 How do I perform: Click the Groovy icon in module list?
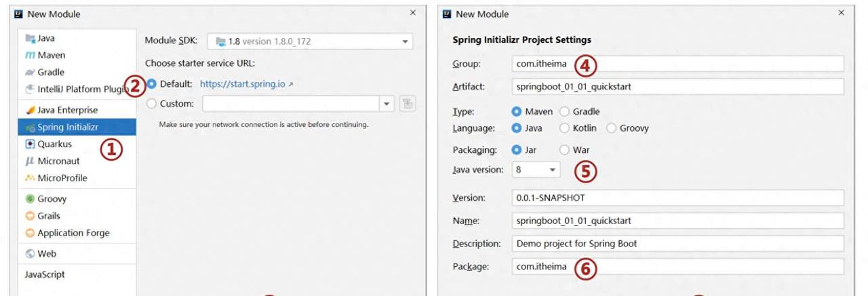(x=30, y=200)
